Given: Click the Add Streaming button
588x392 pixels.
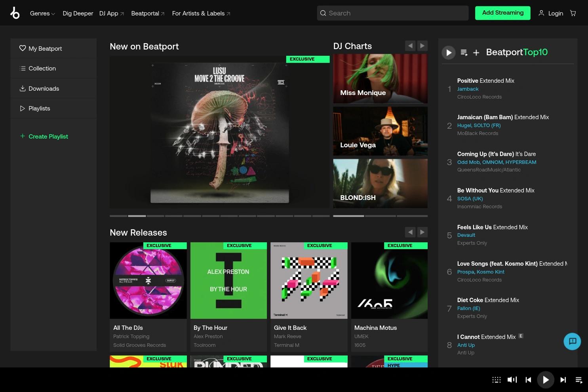Looking at the screenshot, I should tap(503, 13).
